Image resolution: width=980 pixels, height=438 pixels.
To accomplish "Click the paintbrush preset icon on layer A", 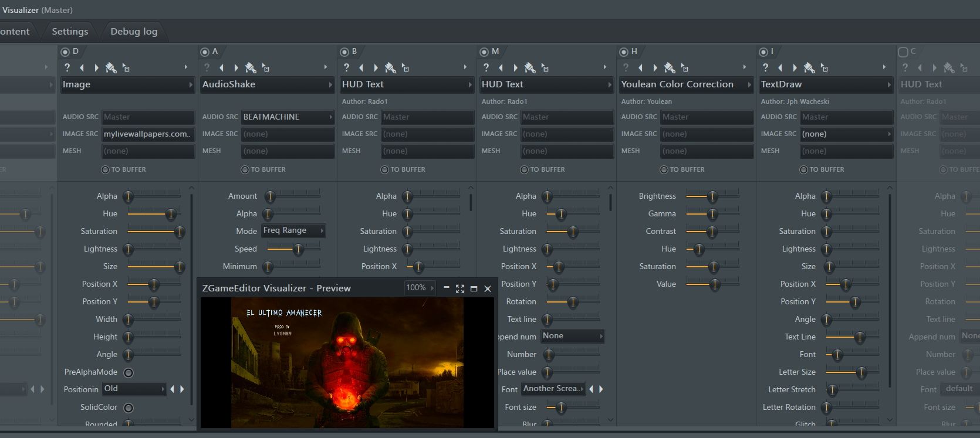I will point(251,67).
